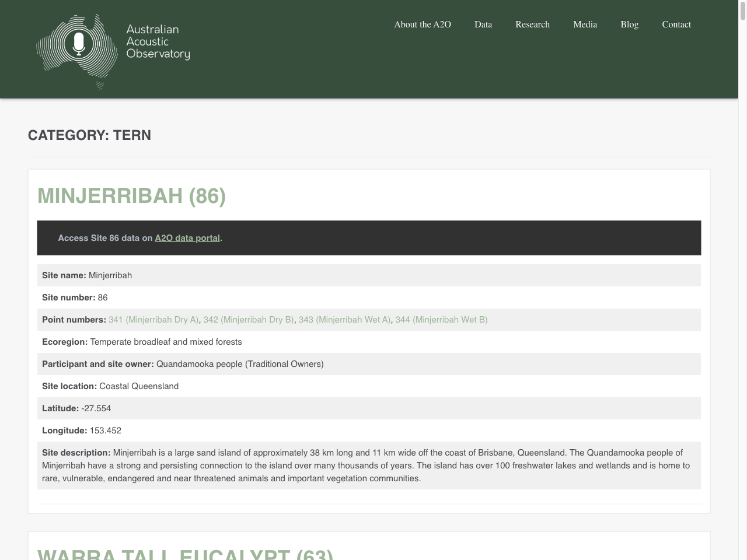Open the Warra Tall Eucalypt (63) page

(186, 553)
